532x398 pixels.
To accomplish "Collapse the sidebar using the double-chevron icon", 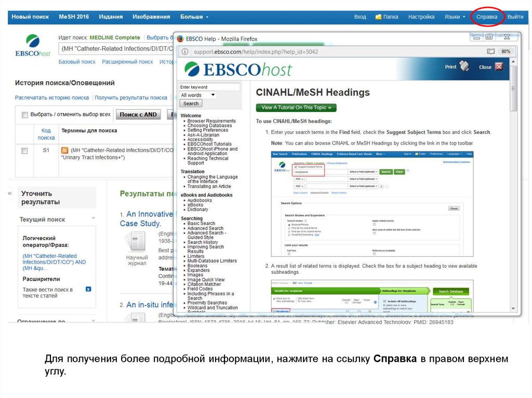I will click(9, 193).
